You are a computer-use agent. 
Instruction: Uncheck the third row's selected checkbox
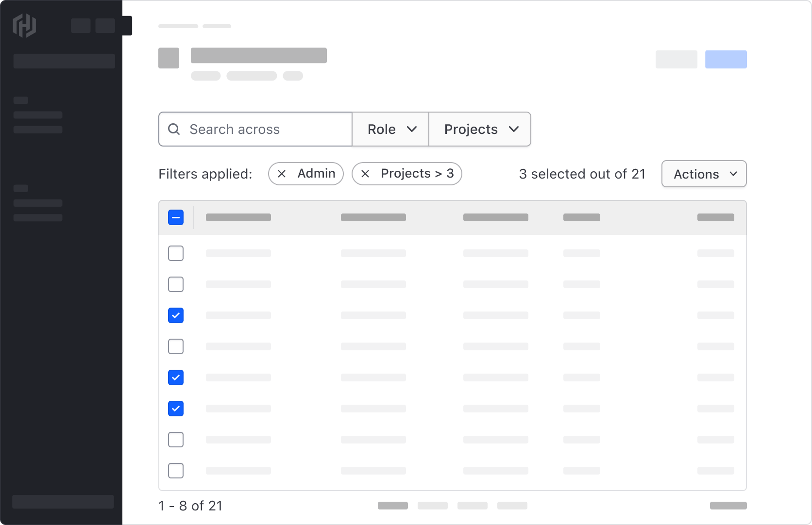coord(176,315)
